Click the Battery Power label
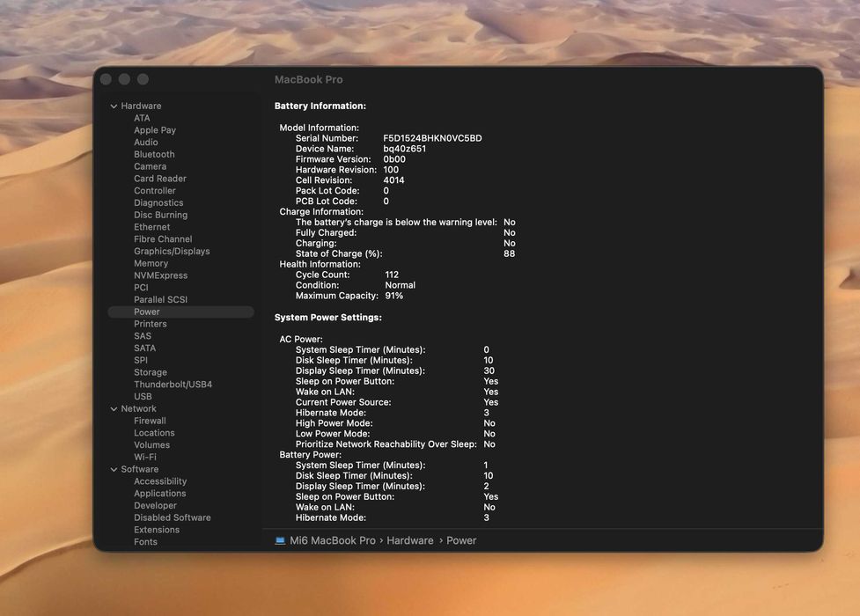The height and width of the screenshot is (616, 860). point(310,454)
